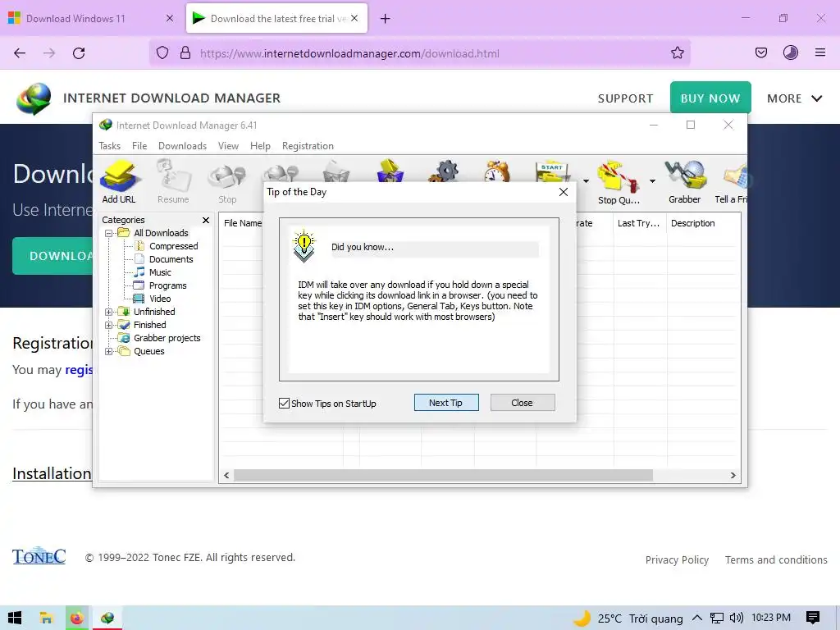Image resolution: width=840 pixels, height=630 pixels.
Task: Click the Add URL toolbar icon
Action: click(120, 182)
